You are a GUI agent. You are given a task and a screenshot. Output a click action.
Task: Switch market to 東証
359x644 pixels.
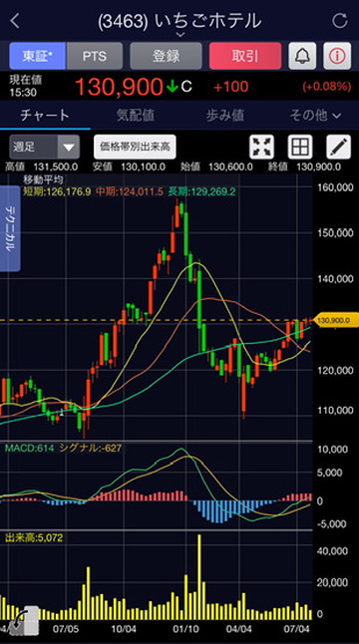click(x=37, y=56)
